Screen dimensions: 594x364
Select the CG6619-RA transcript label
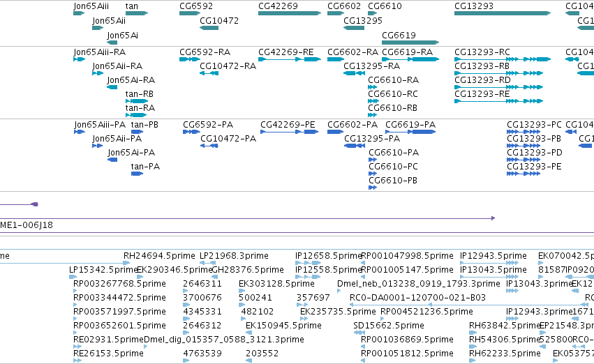[x=407, y=52]
